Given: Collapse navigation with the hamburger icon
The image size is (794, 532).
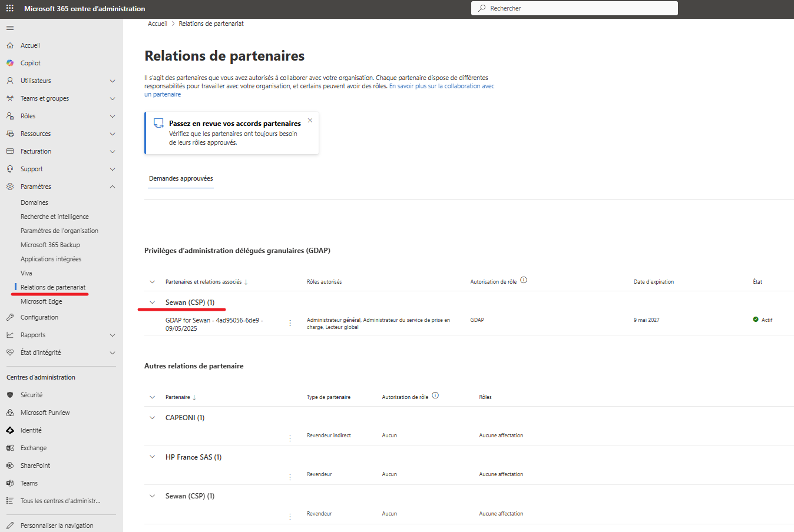Looking at the screenshot, I should point(10,28).
